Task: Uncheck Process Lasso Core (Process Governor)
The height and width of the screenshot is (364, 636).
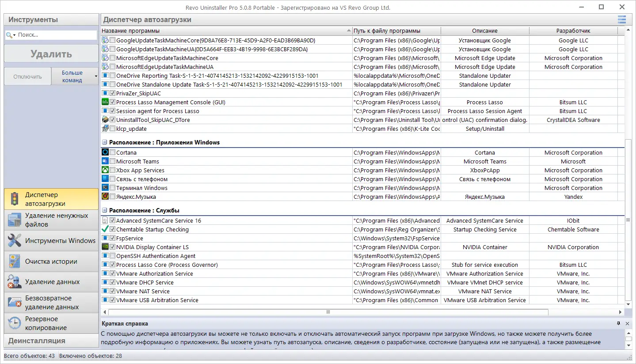Action: (x=113, y=265)
